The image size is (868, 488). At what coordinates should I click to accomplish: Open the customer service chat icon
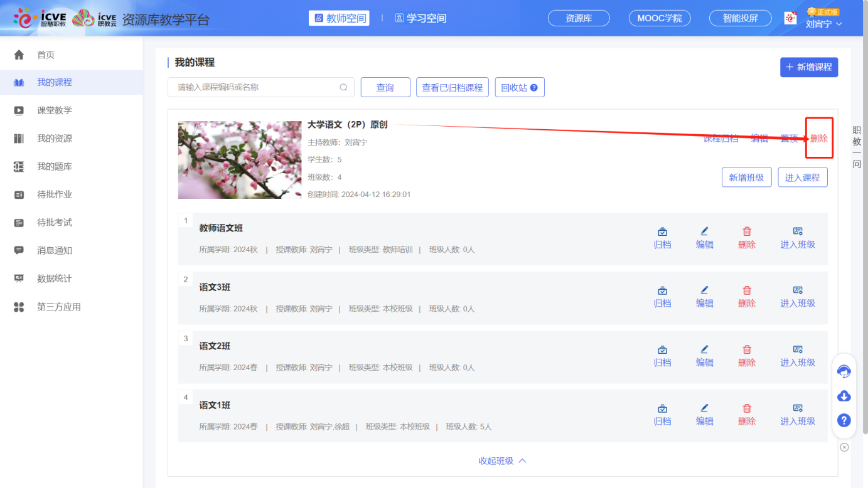(x=844, y=371)
